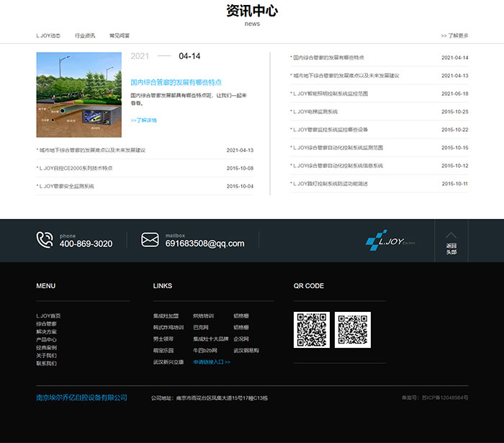Click the >> 了解更多 link
Viewport: 504px width, 443px height.
(x=454, y=35)
